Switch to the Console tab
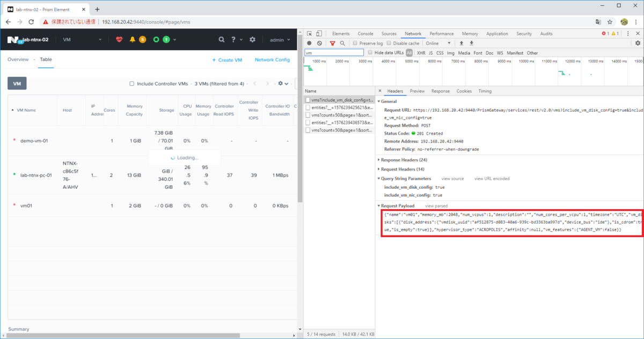Viewport: 644px width, 339px height. click(365, 34)
